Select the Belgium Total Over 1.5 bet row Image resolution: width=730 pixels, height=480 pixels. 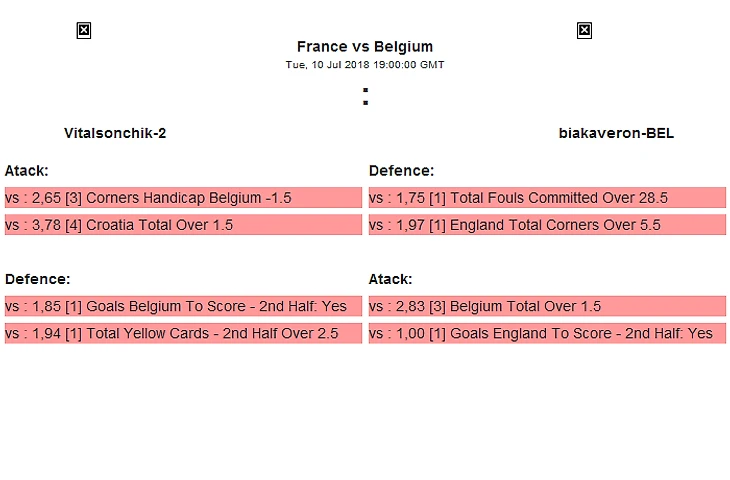point(547,306)
